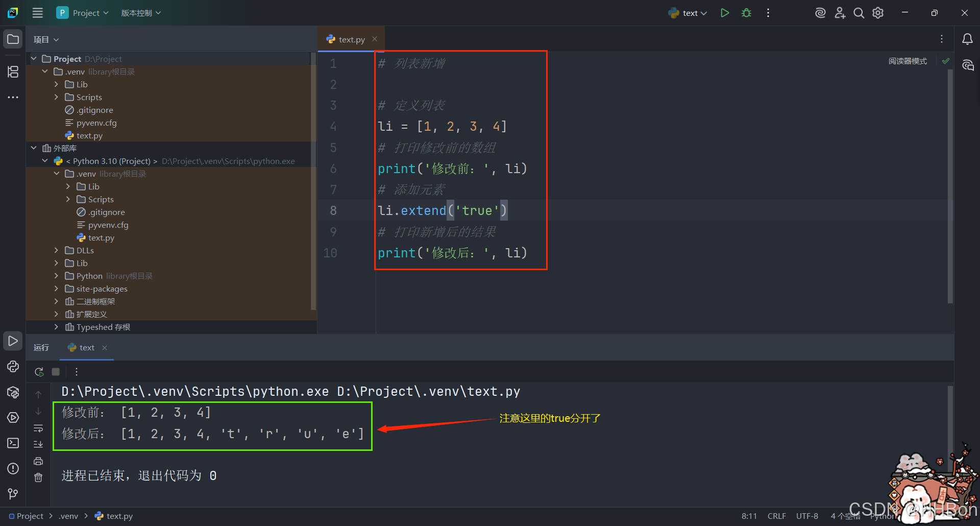Close the text run tab
This screenshot has width=980, height=526.
pos(105,348)
